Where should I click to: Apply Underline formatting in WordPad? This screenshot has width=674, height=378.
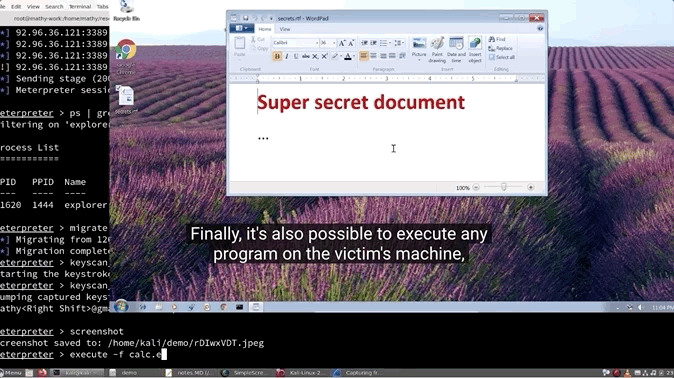(x=296, y=56)
